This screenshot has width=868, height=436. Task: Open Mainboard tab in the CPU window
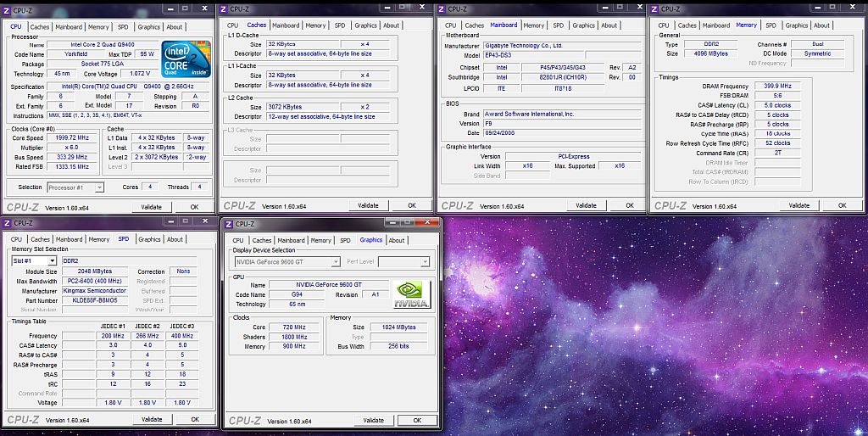tap(69, 26)
